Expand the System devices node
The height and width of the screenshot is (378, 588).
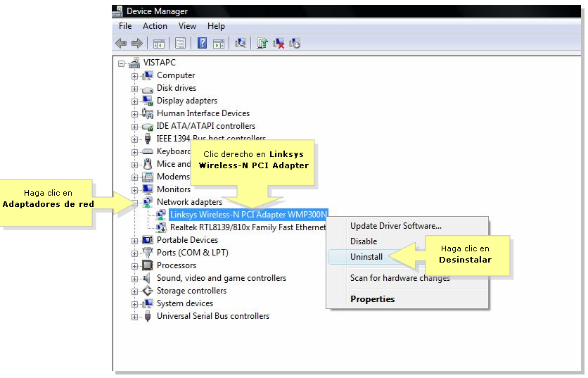coord(134,304)
